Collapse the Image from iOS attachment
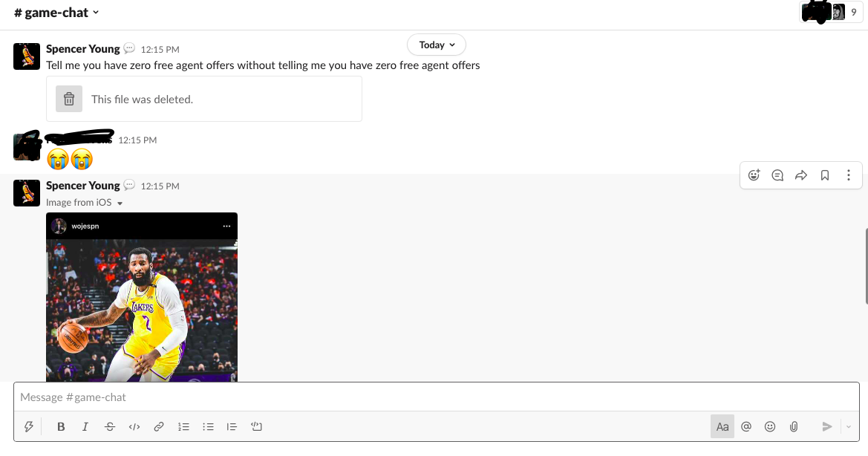This screenshot has width=868, height=456. tap(120, 203)
